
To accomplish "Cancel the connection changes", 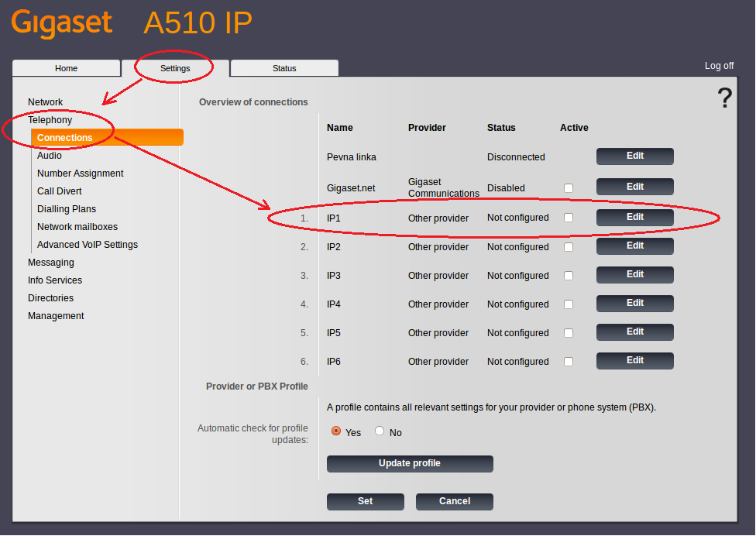I will coord(454,502).
